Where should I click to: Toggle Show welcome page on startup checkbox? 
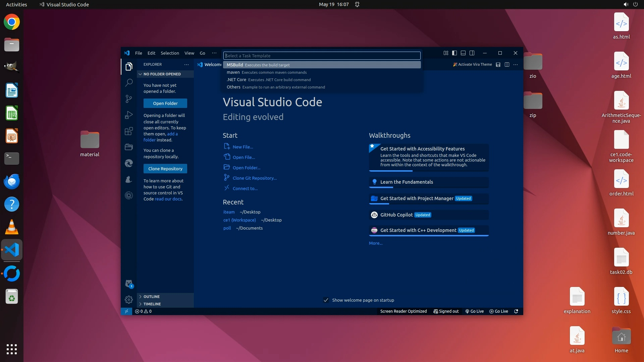(326, 300)
